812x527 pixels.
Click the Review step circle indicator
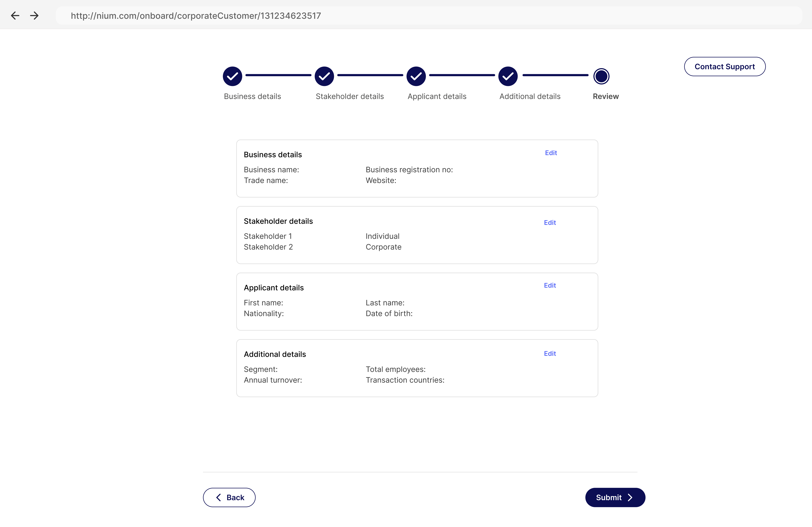(601, 76)
